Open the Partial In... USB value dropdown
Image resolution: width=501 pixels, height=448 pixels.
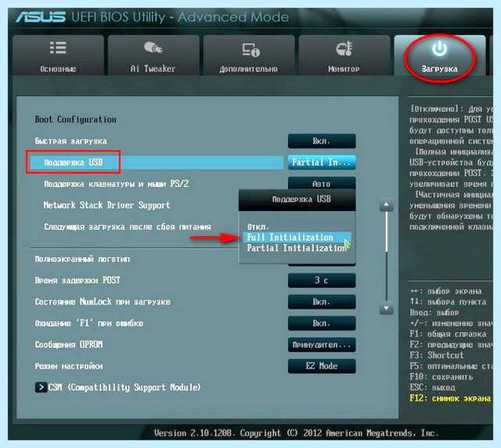321,163
